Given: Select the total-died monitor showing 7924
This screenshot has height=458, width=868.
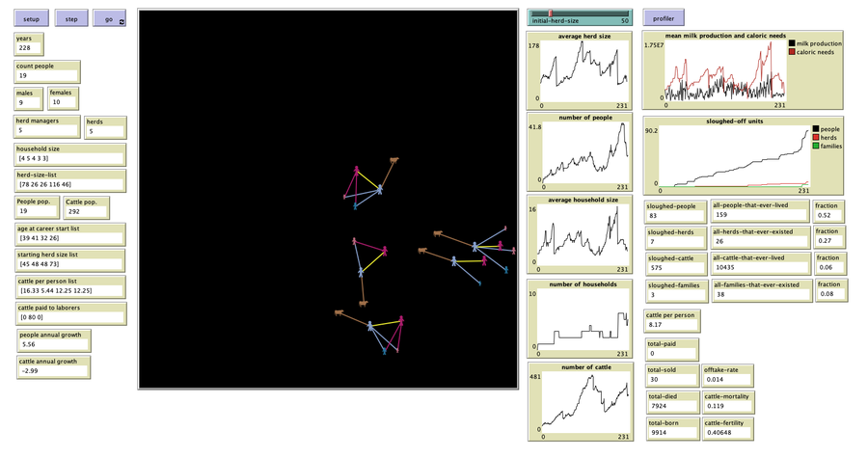Looking at the screenshot, I should [672, 402].
